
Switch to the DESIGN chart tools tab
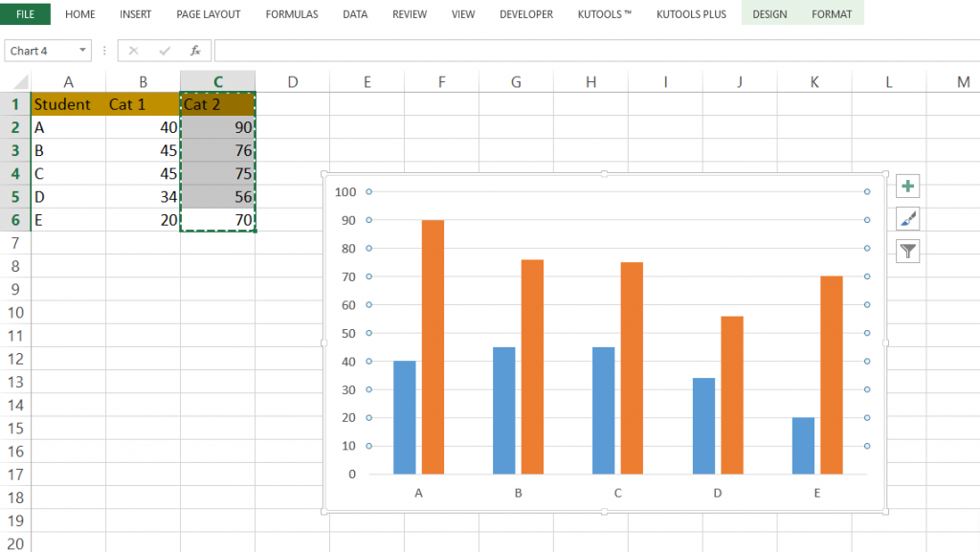[x=769, y=14]
